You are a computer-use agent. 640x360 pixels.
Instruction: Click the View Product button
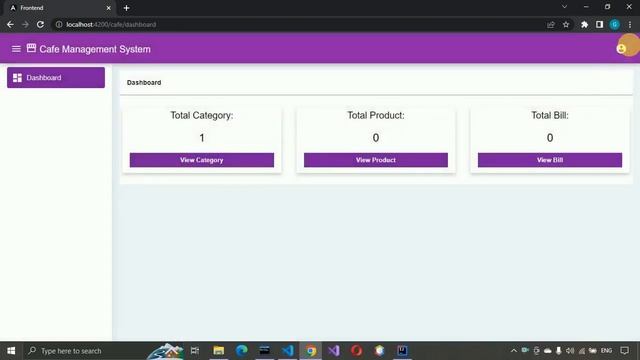(x=376, y=160)
